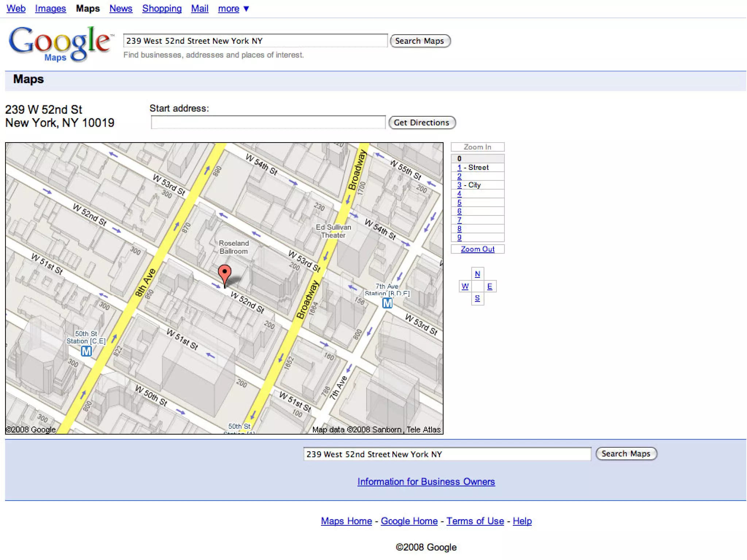Go to the News tab
The width and height of the screenshot is (747, 560).
pyautogui.click(x=121, y=8)
